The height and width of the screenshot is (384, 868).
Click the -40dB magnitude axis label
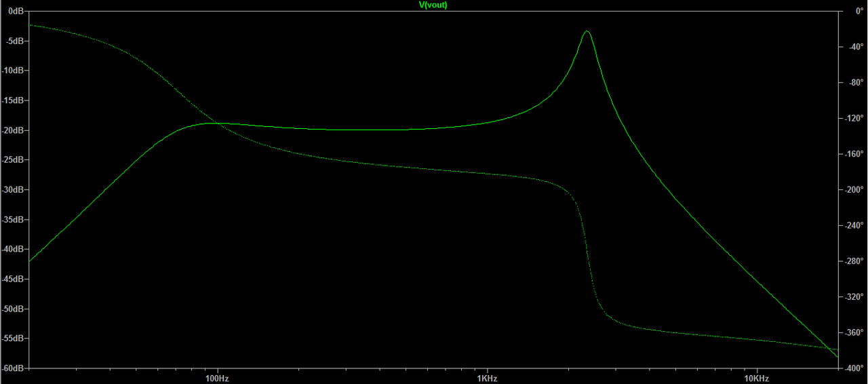(x=14, y=250)
